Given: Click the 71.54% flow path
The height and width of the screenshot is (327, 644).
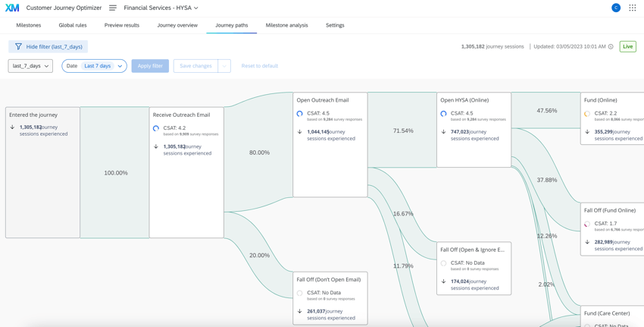Looking at the screenshot, I should pos(403,130).
